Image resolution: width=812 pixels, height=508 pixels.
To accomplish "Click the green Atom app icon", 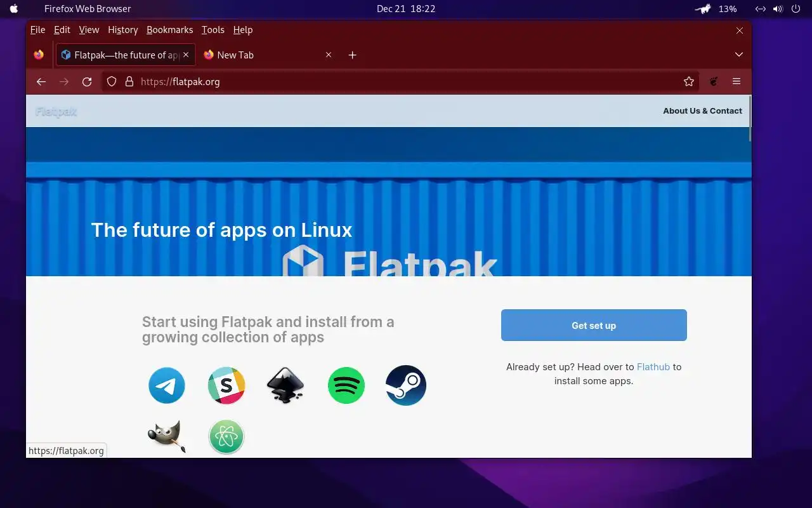I will coord(226,437).
